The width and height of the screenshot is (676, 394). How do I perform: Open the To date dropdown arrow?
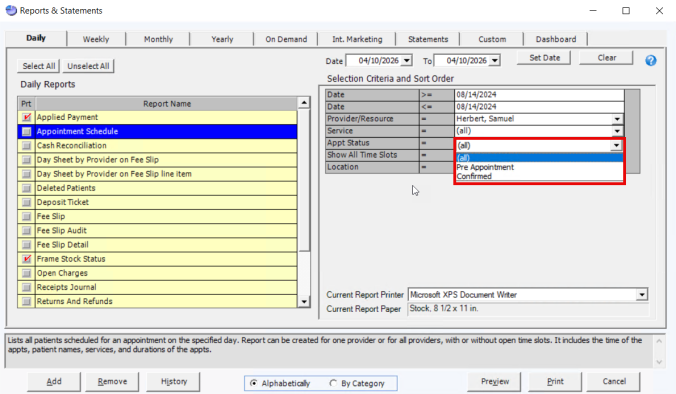[495, 61]
